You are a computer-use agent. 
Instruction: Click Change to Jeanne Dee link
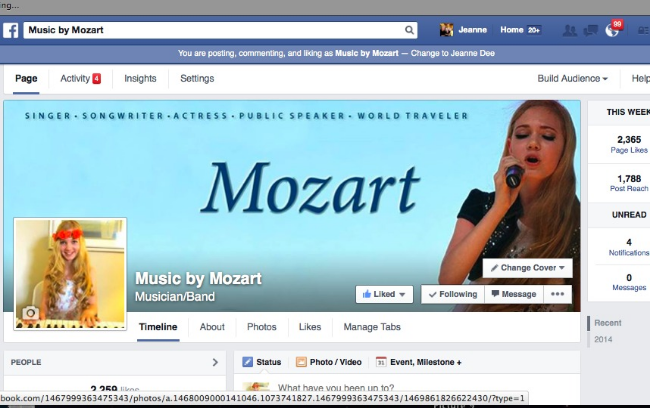[x=453, y=53]
